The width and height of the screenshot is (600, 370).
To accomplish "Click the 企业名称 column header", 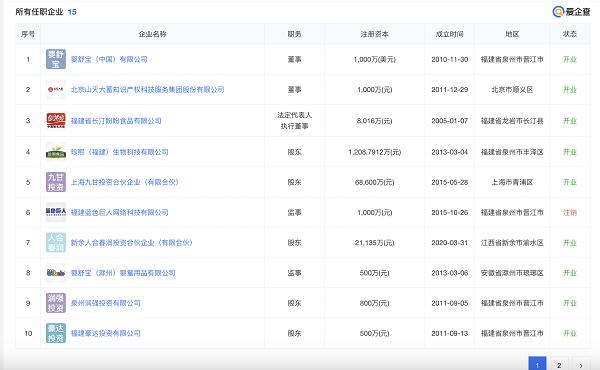I will coord(152,34).
